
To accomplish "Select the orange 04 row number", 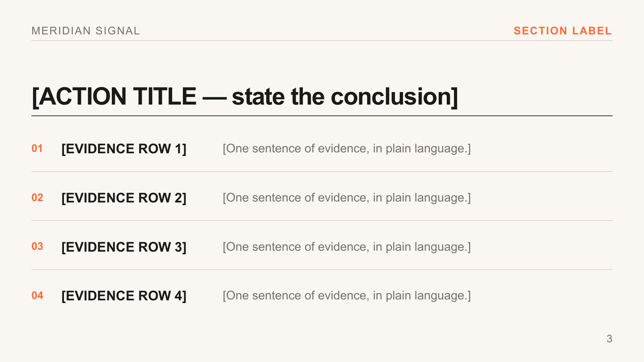I will click(x=37, y=295).
